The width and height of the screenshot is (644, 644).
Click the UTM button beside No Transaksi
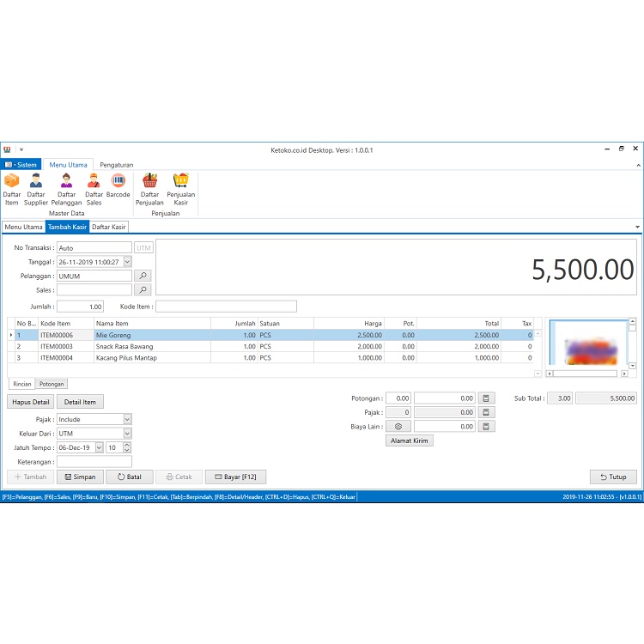pyautogui.click(x=143, y=247)
